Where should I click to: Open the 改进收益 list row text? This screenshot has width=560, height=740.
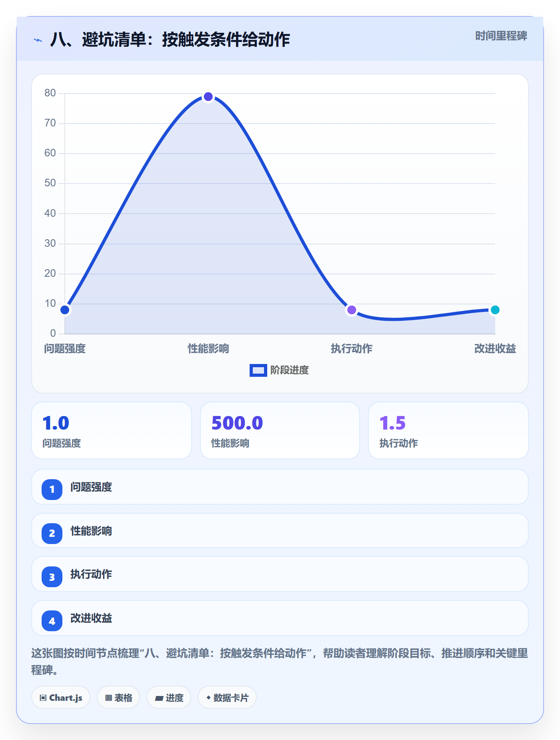[91, 618]
